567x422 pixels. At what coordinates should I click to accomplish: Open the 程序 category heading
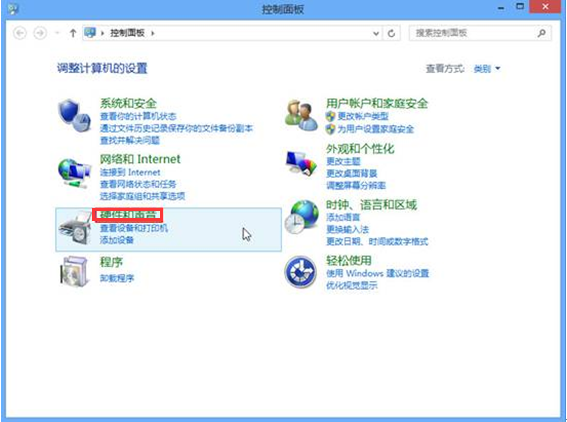pos(111,262)
